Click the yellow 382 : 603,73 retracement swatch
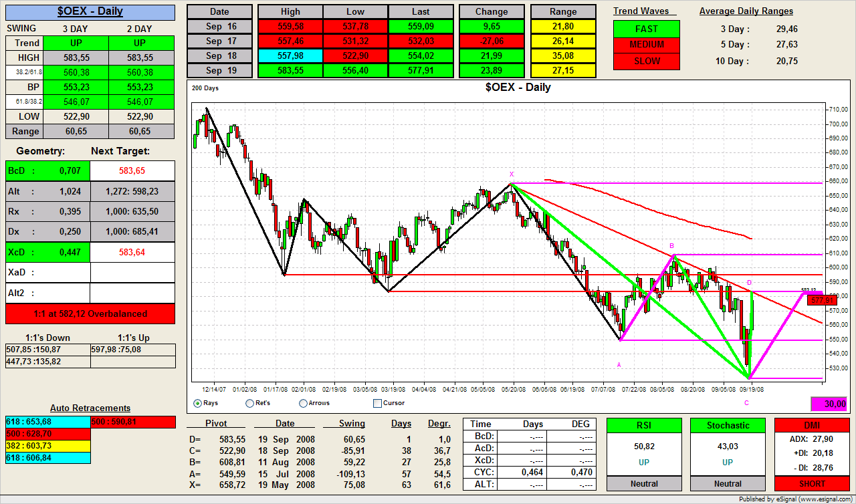856x504 pixels. tap(47, 446)
